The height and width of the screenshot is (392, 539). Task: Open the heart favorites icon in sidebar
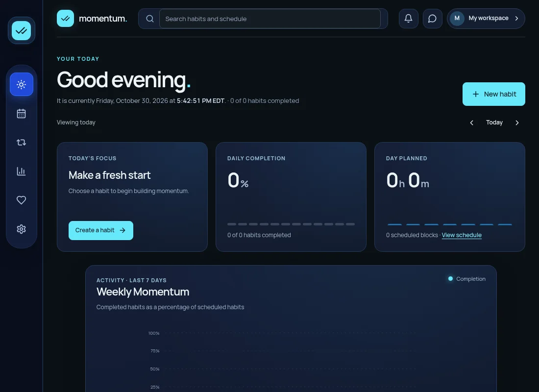coord(21,200)
